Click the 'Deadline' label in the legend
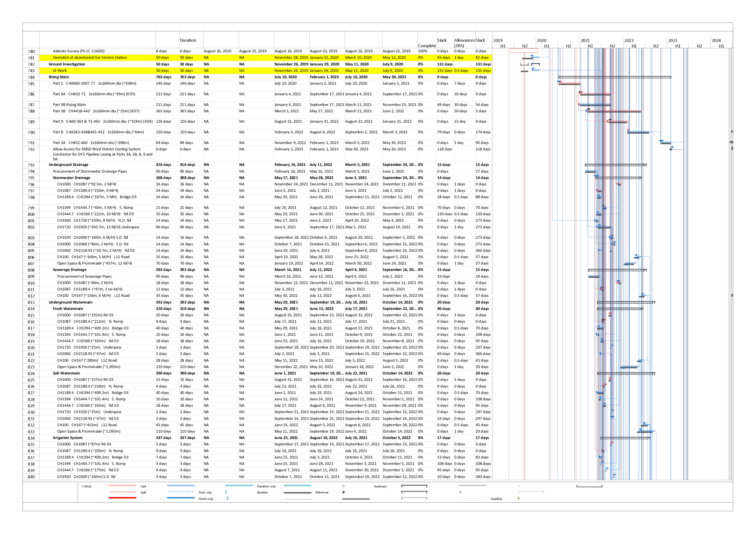Image resolution: width=756 pixels, height=534 pixels. pyautogui.click(x=496, y=499)
